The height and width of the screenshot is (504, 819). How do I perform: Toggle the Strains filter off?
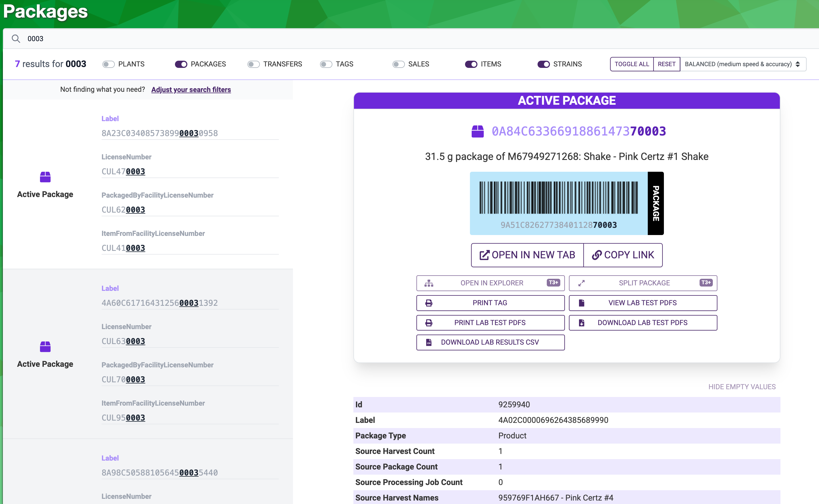tap(544, 64)
